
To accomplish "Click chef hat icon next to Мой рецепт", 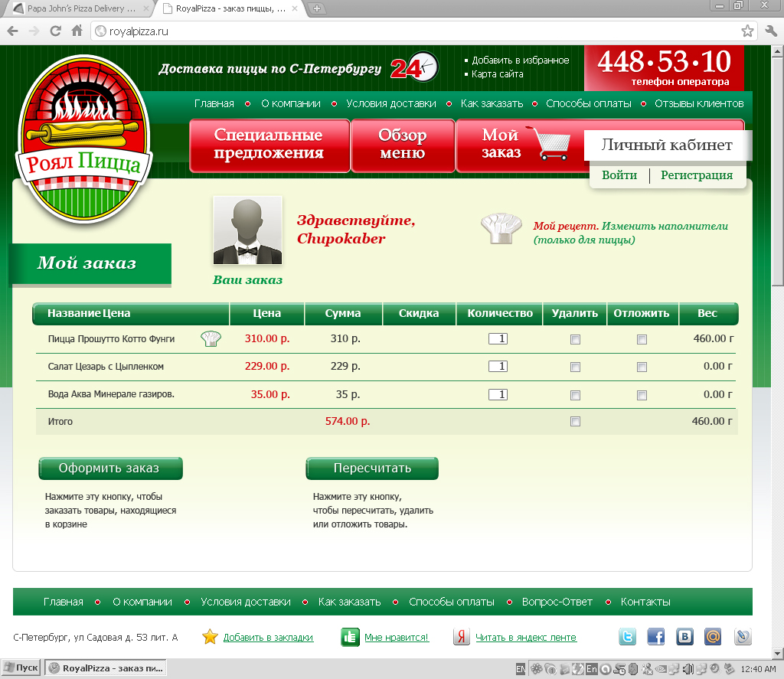I will pyautogui.click(x=501, y=228).
